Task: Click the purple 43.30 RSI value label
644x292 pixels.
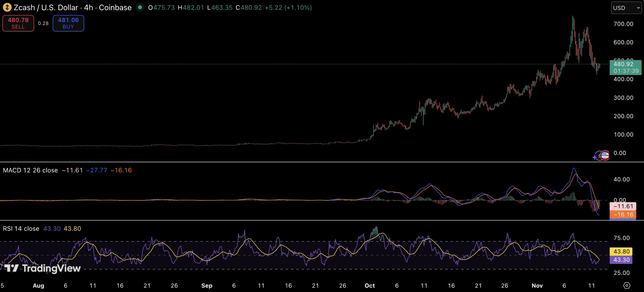Action: pos(621,260)
